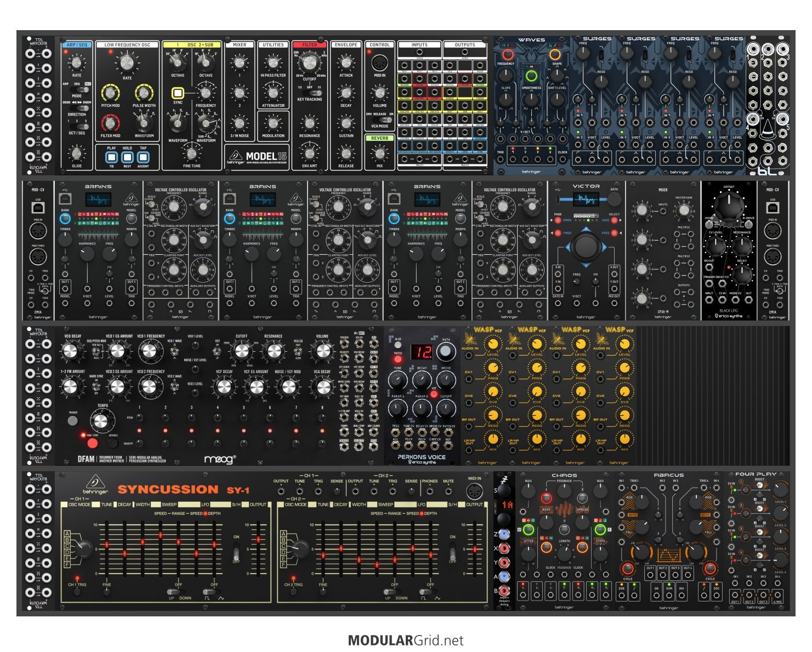Screen dimensions: 812x652
Task: Click the red VCF button on Perkons Voice
Action: [x=434, y=394]
